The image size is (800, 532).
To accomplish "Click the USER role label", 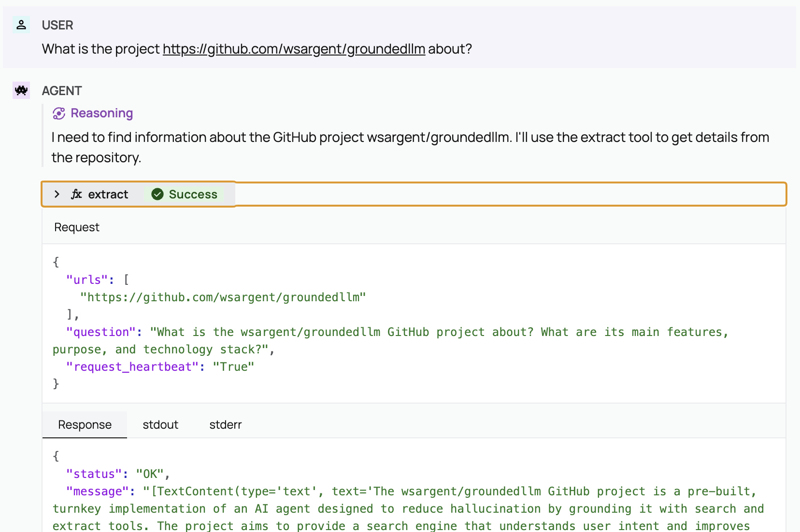I will pyautogui.click(x=57, y=25).
